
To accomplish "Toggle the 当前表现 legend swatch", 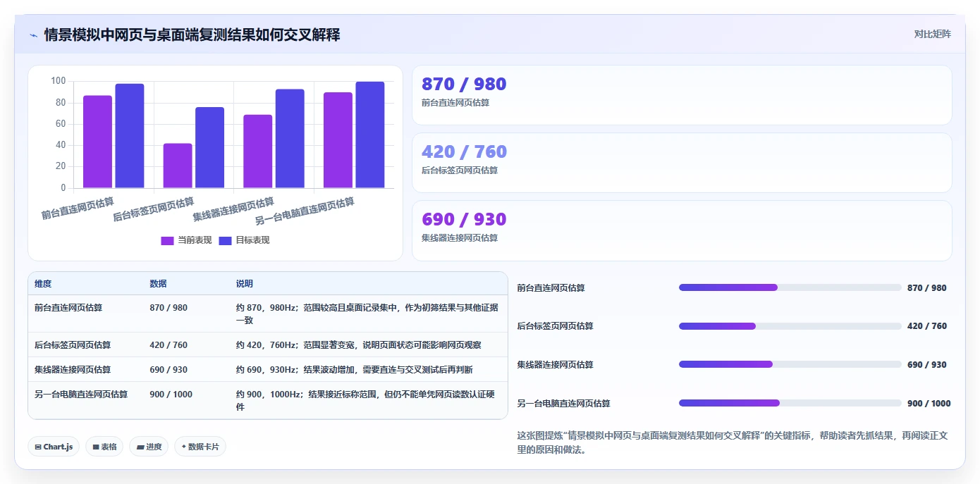I will [167, 240].
